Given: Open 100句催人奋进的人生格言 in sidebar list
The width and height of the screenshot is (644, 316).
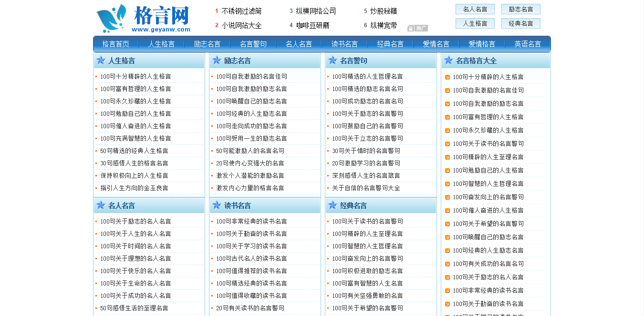Looking at the screenshot, I should (488, 210).
